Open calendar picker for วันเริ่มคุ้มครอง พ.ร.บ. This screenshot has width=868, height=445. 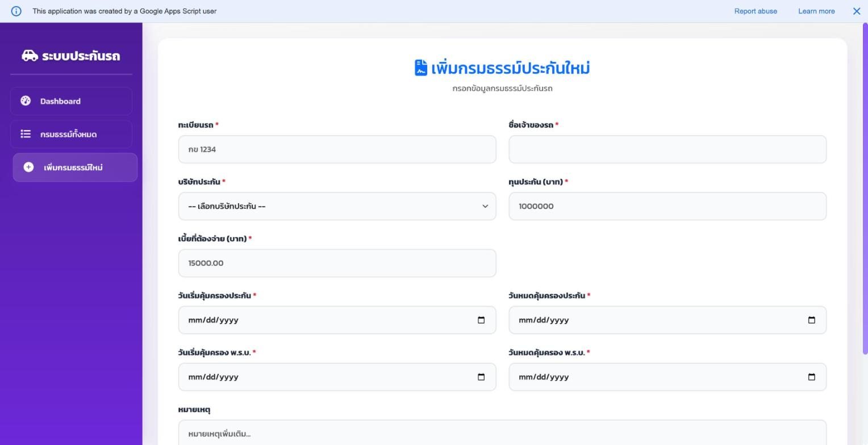[x=481, y=377]
